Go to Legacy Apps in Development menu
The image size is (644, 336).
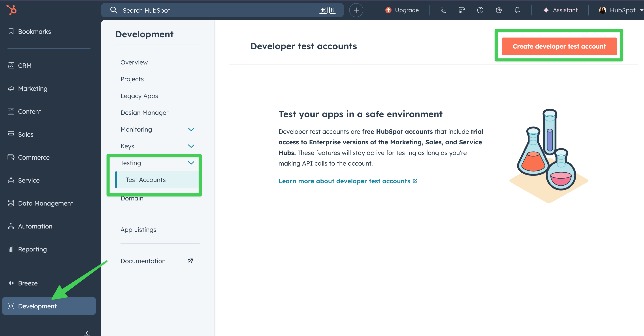pyautogui.click(x=139, y=96)
